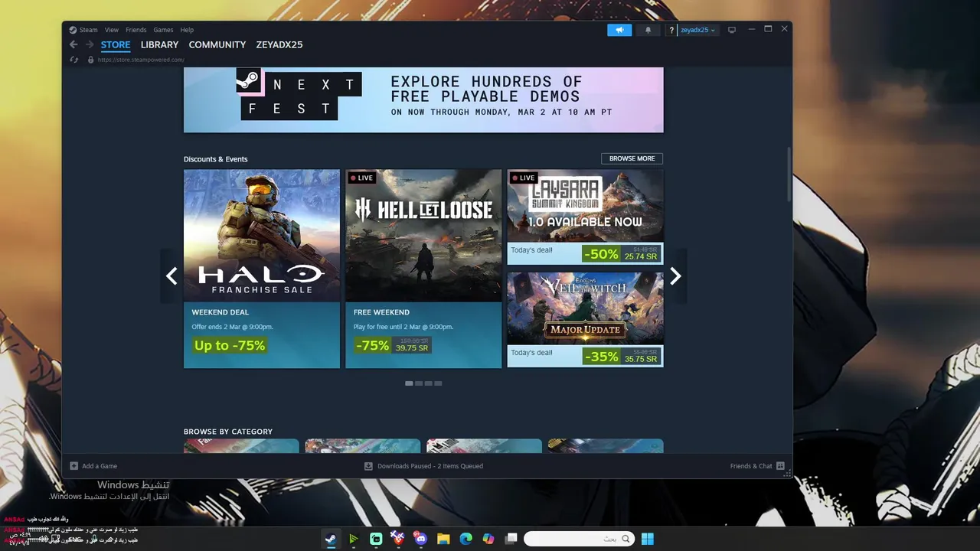
Task: Go back with the navigation back arrow
Action: pyautogui.click(x=73, y=44)
